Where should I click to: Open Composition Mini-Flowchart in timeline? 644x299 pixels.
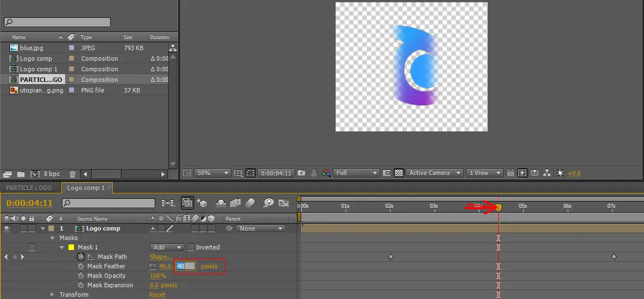(x=168, y=203)
